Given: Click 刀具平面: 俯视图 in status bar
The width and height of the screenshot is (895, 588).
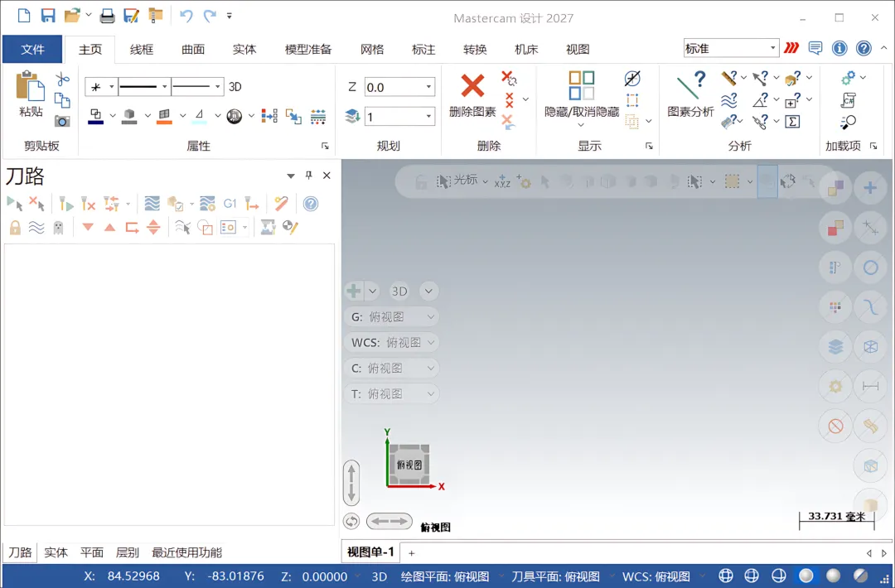Looking at the screenshot, I should click(555, 576).
